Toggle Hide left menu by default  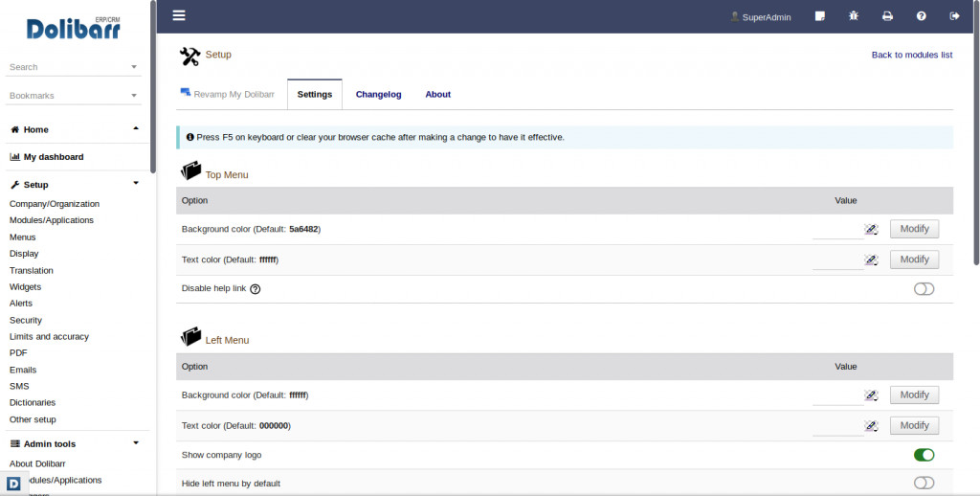pyautogui.click(x=924, y=484)
